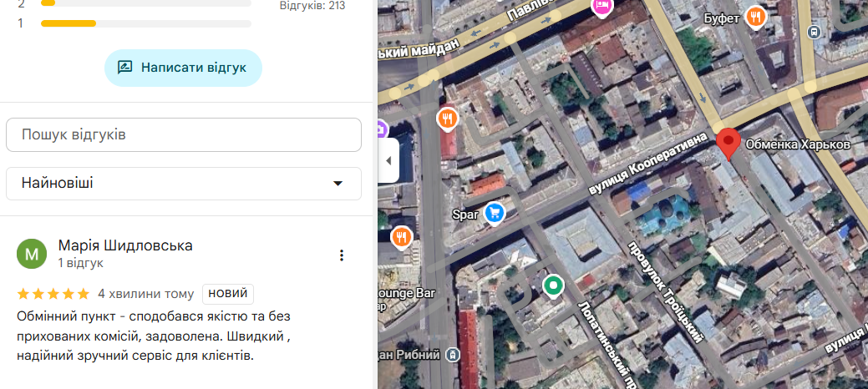Click the '4 хвилини тому' timestamp
Screen dimensions: 868x389
point(146,294)
